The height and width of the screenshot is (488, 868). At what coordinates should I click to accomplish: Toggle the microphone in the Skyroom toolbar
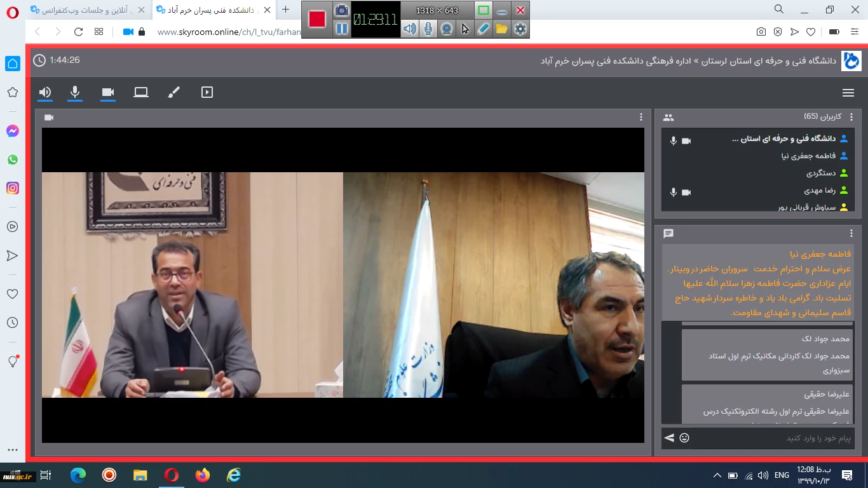point(75,93)
